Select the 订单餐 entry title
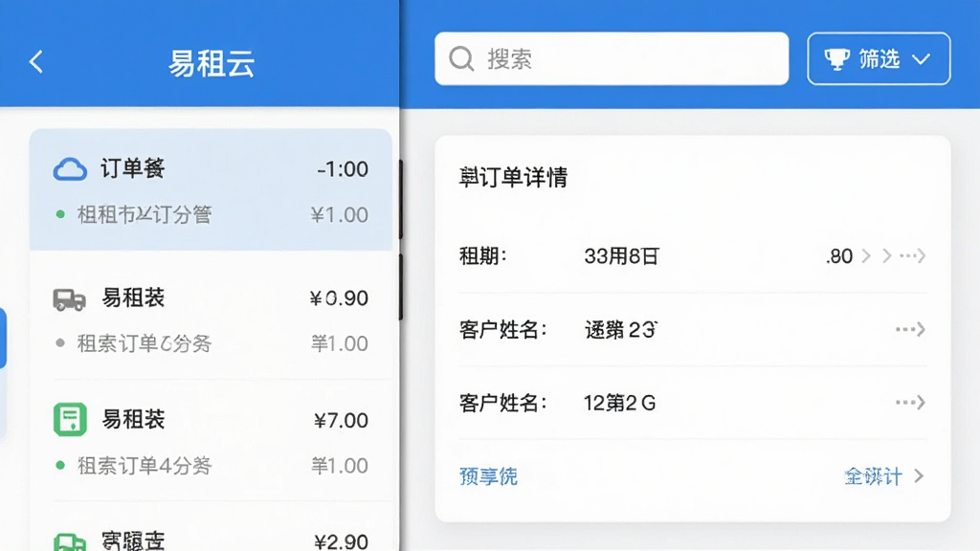Image resolution: width=980 pixels, height=551 pixels. [x=132, y=168]
